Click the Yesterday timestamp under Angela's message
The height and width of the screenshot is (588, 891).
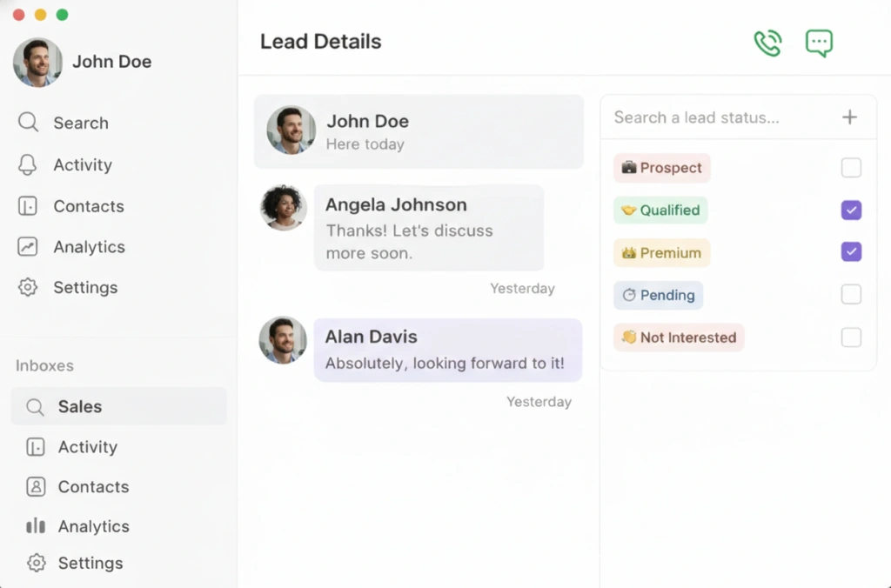[x=522, y=288]
